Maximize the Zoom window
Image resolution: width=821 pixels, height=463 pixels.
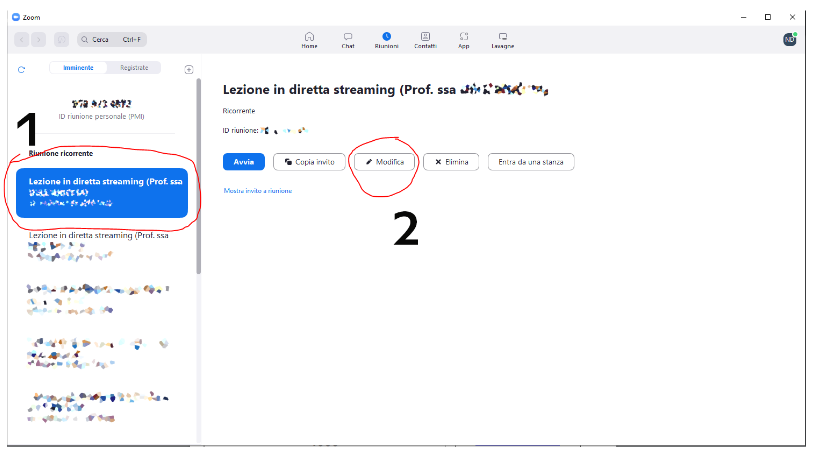[768, 17]
